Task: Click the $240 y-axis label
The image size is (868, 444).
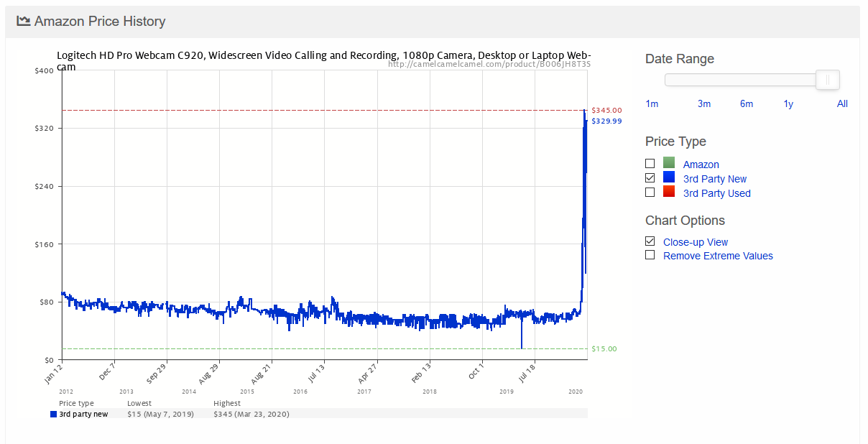Action: pyautogui.click(x=44, y=186)
